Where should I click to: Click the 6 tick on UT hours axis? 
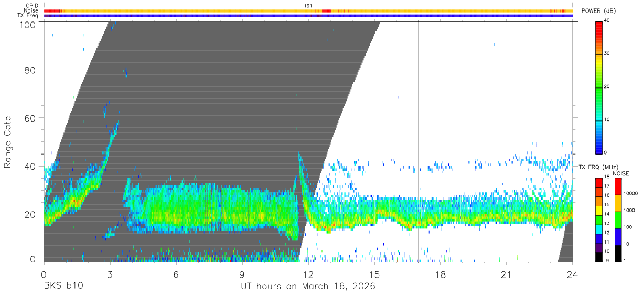pyautogui.click(x=176, y=274)
